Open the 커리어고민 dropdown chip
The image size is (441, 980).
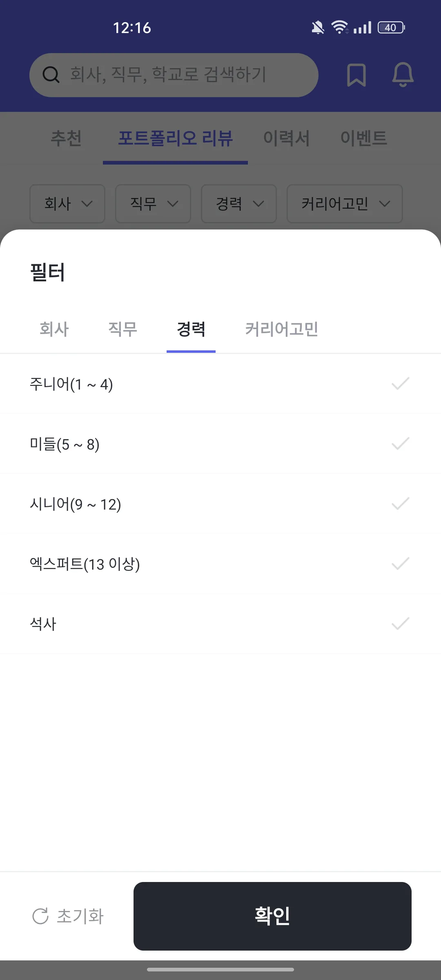[345, 203]
